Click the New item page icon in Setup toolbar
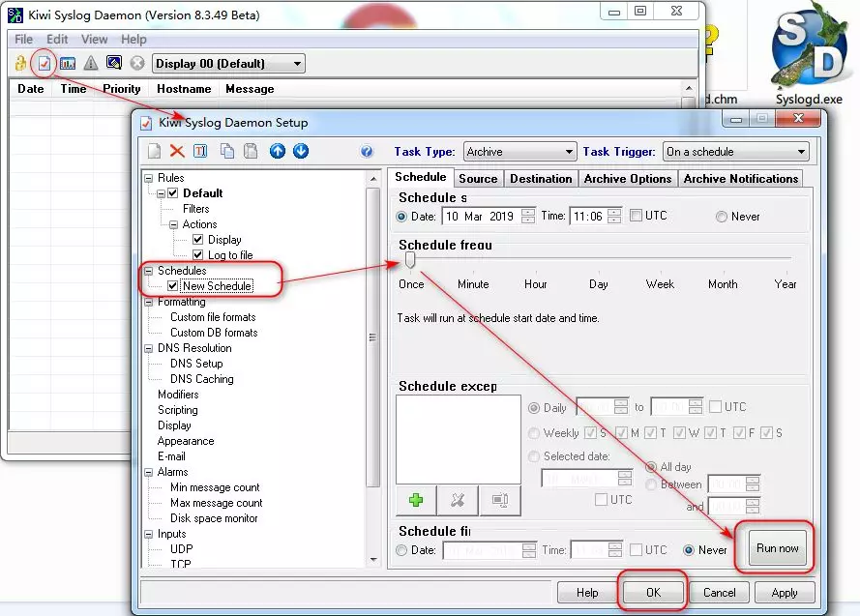The height and width of the screenshot is (616, 860). click(154, 151)
